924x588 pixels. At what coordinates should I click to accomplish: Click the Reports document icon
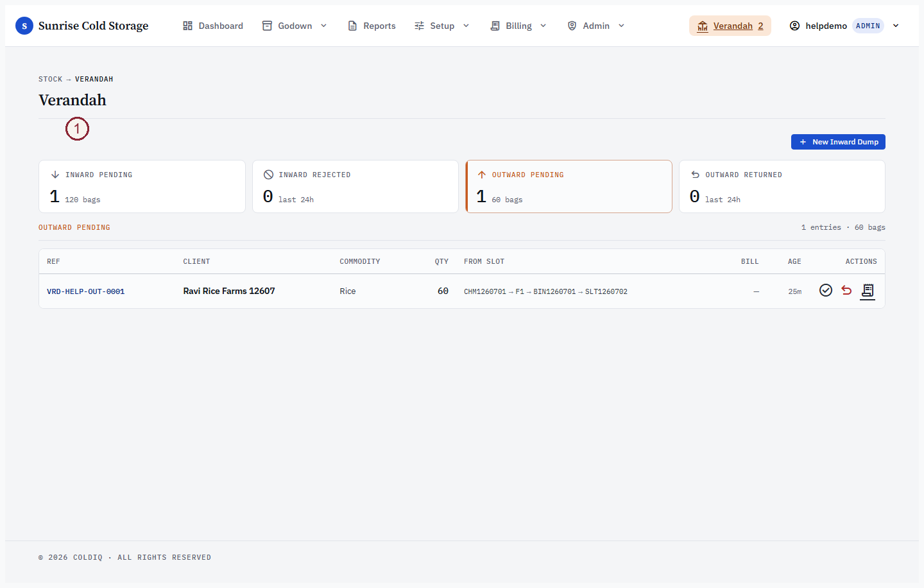click(x=352, y=26)
